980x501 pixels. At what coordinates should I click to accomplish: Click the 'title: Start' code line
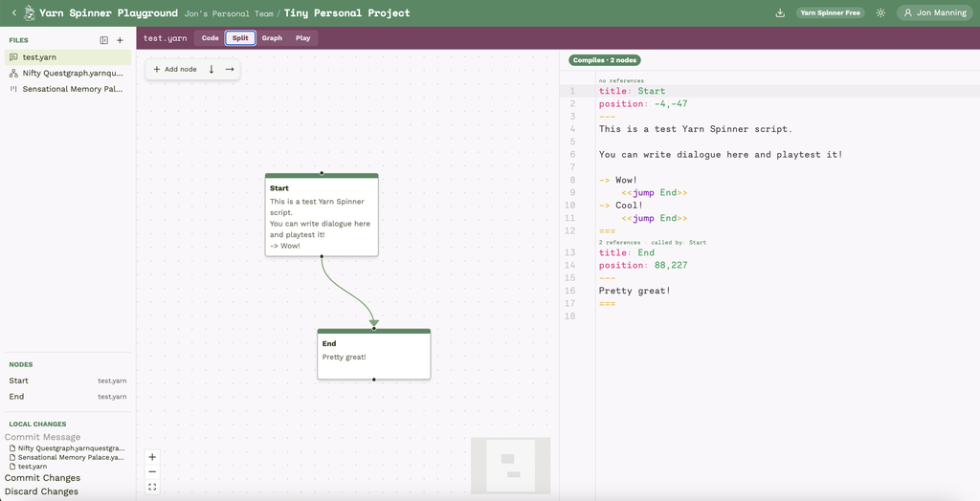click(x=632, y=91)
